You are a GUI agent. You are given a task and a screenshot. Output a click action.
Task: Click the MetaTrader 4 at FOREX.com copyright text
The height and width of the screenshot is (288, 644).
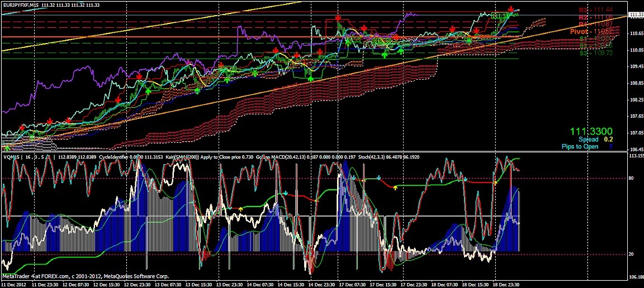pyautogui.click(x=86, y=276)
